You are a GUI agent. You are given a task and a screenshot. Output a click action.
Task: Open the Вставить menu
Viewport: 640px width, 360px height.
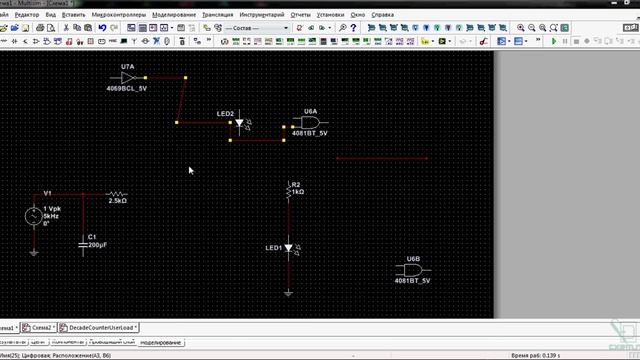pyautogui.click(x=73, y=15)
